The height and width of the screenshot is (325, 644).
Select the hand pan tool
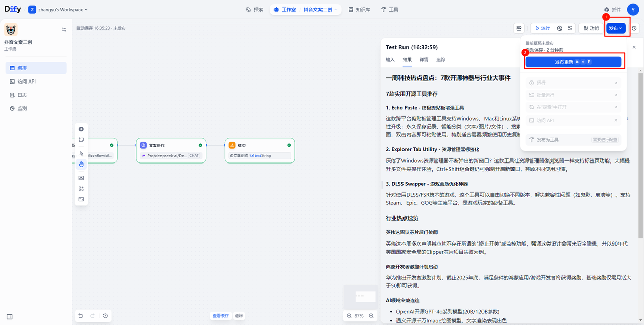tap(81, 164)
